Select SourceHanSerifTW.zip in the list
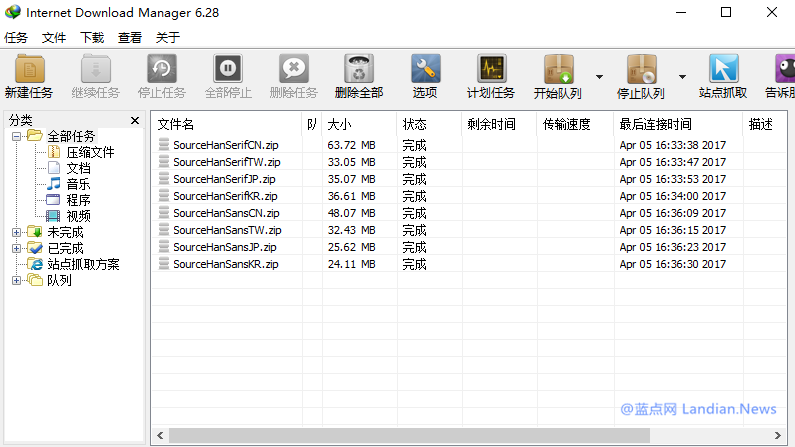This screenshot has width=795, height=447. tap(227, 162)
